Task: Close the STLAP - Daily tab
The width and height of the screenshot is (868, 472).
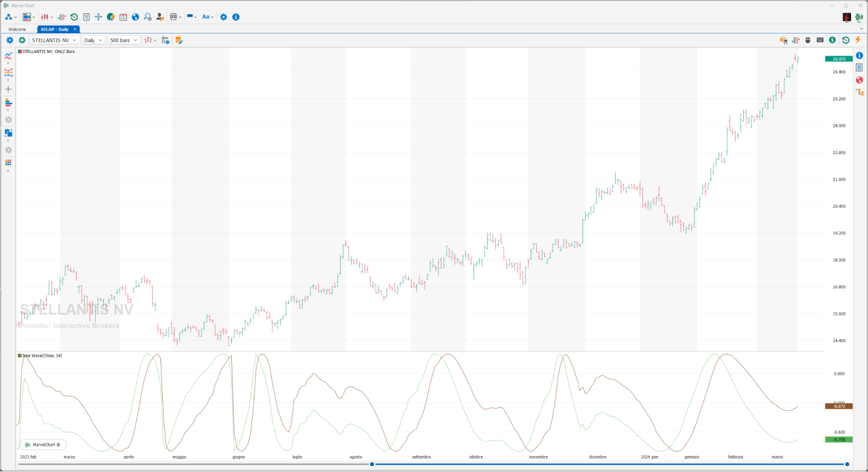Action: (x=75, y=29)
